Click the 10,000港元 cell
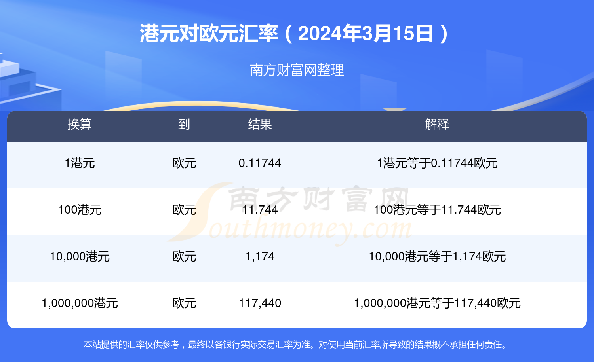This screenshot has width=594, height=364. [x=80, y=256]
